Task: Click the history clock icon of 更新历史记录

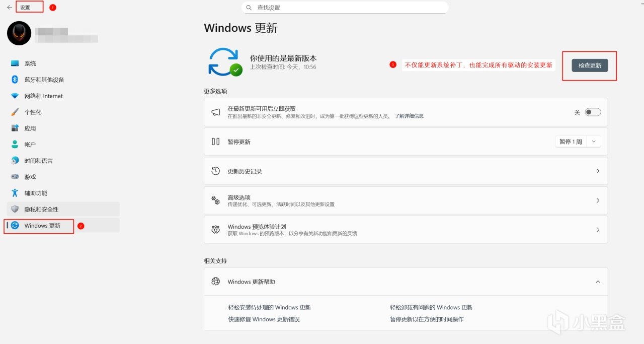Action: pos(216,171)
